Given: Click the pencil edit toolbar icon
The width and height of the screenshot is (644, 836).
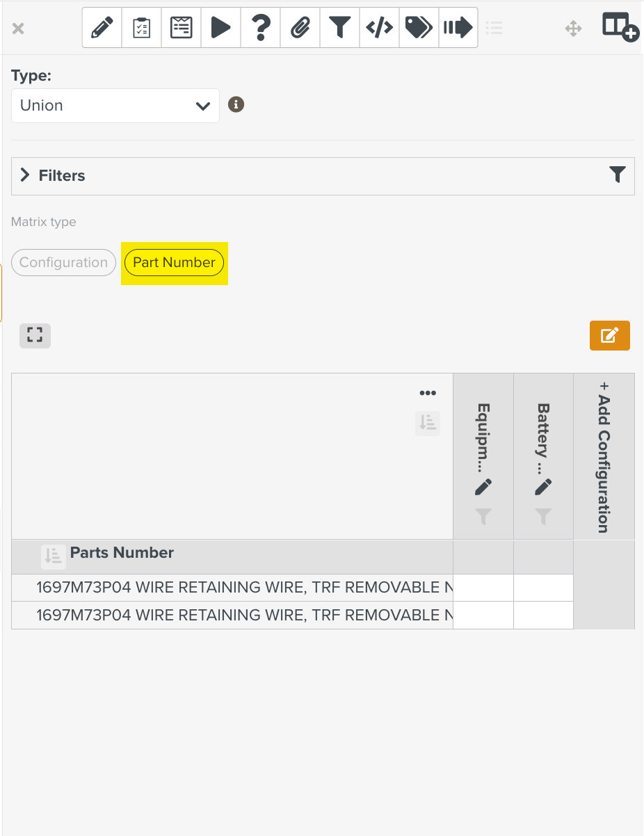Looking at the screenshot, I should [x=102, y=28].
